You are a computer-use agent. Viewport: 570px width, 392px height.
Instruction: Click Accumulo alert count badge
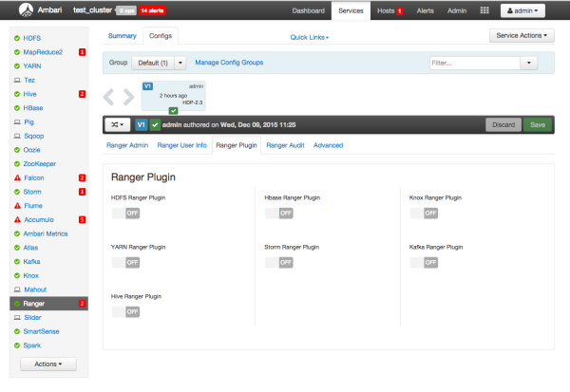click(82, 219)
